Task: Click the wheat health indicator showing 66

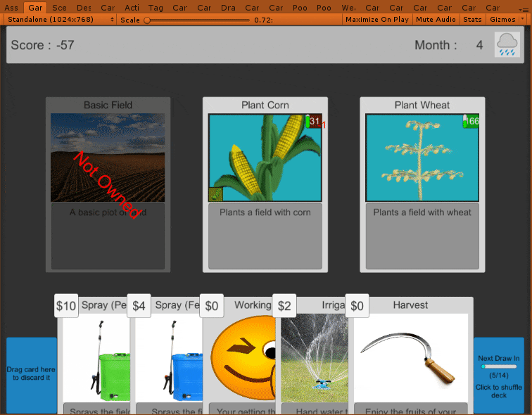Action: click(x=471, y=122)
